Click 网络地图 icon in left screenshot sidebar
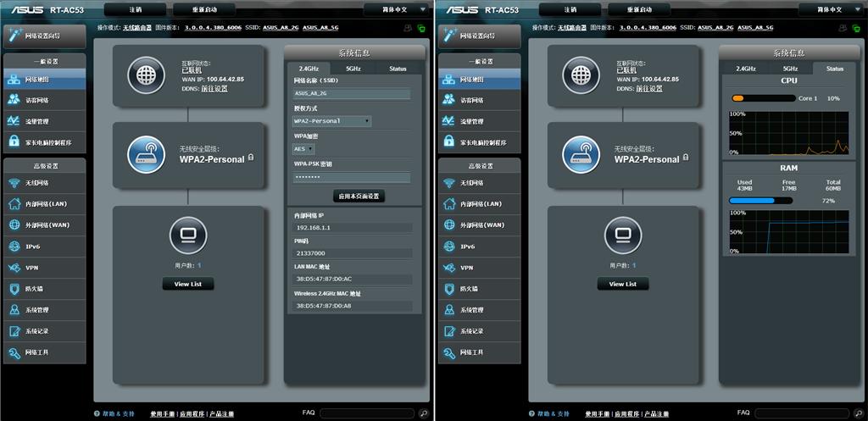The width and height of the screenshot is (868, 421). (x=14, y=80)
